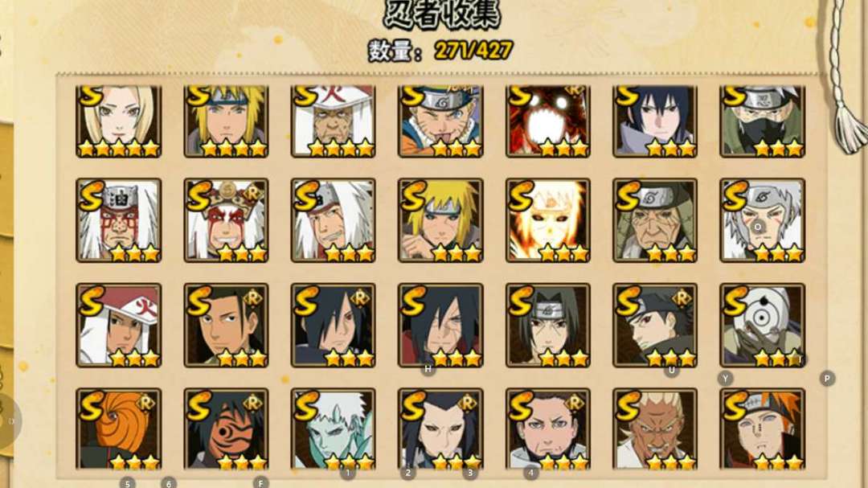
Task: Tap the P keymap overlay circle
Action: 827,379
